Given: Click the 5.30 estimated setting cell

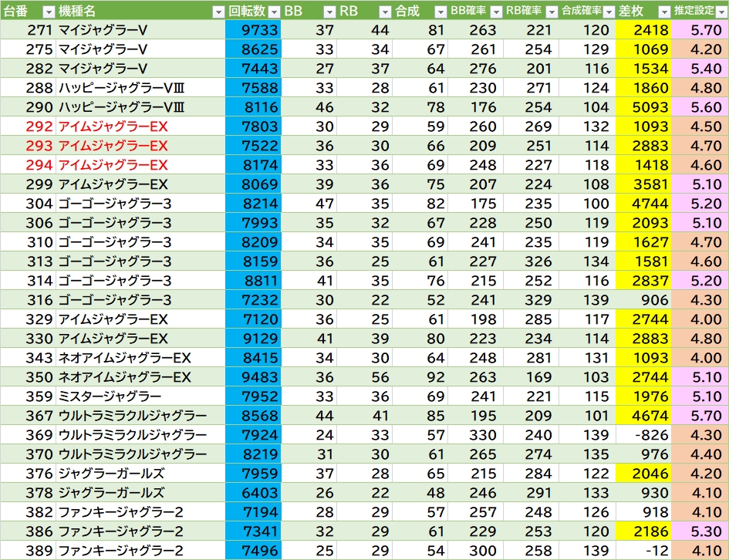Looking at the screenshot, I should coord(700,531).
